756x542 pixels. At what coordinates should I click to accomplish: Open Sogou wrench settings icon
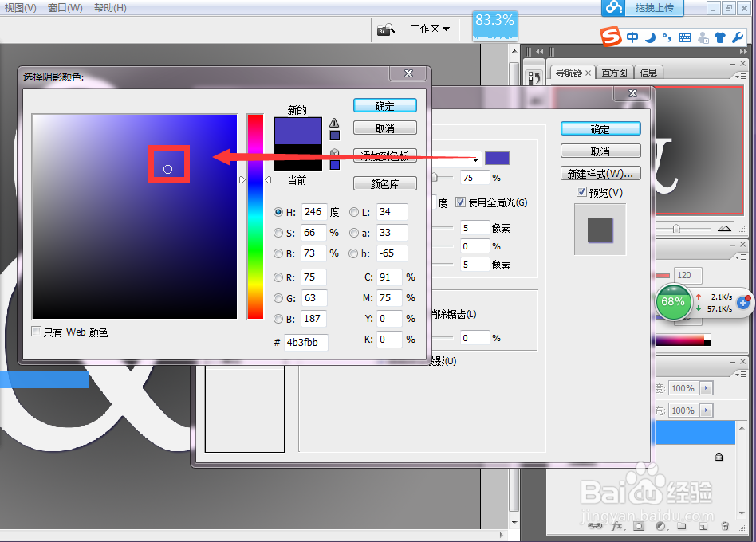[x=737, y=37]
